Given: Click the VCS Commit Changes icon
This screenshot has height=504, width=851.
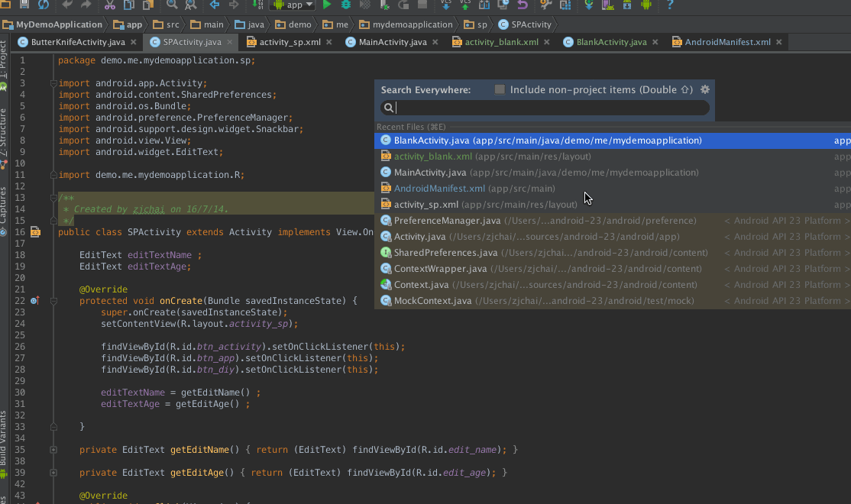Looking at the screenshot, I should (x=465, y=5).
